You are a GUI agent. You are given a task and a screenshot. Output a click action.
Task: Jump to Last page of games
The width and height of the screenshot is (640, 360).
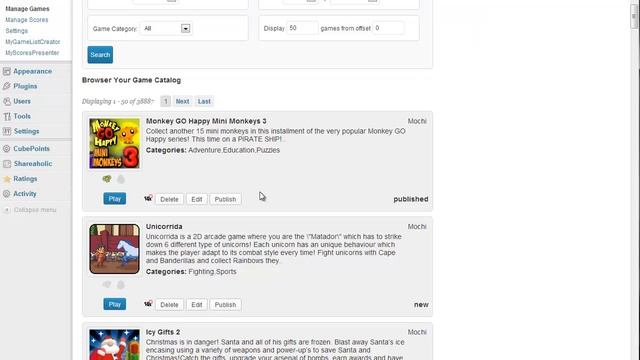click(x=204, y=101)
